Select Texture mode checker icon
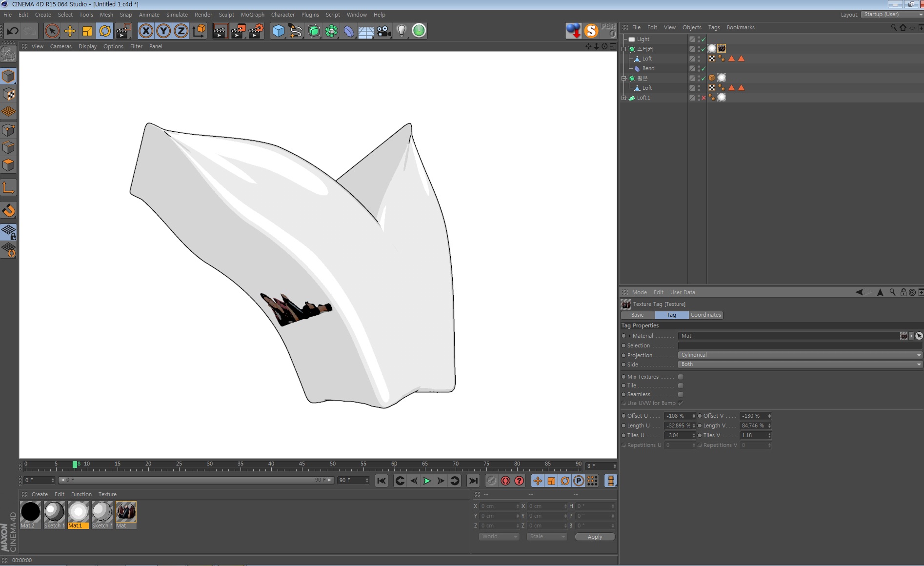Viewport: 924px width, 566px height. tap(8, 94)
